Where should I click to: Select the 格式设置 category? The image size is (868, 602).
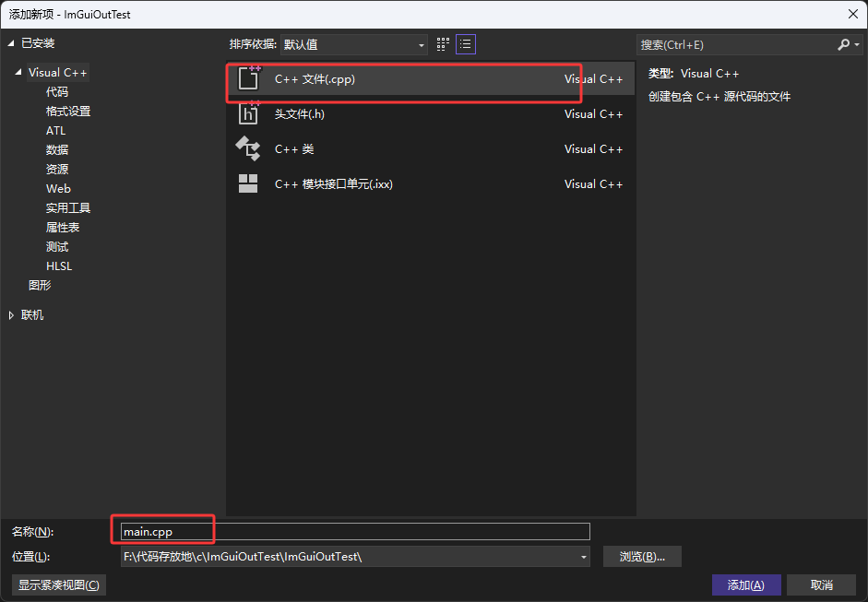[x=68, y=112]
